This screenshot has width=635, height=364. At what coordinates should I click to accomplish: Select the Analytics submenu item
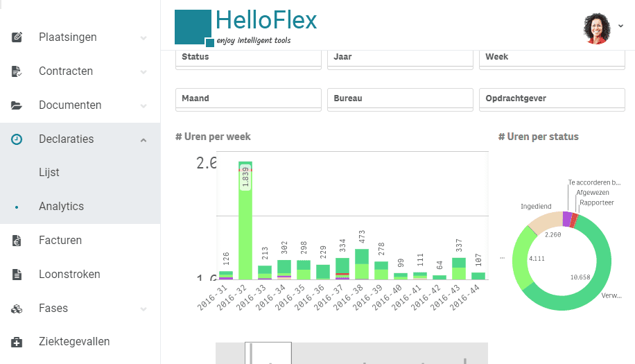(61, 207)
